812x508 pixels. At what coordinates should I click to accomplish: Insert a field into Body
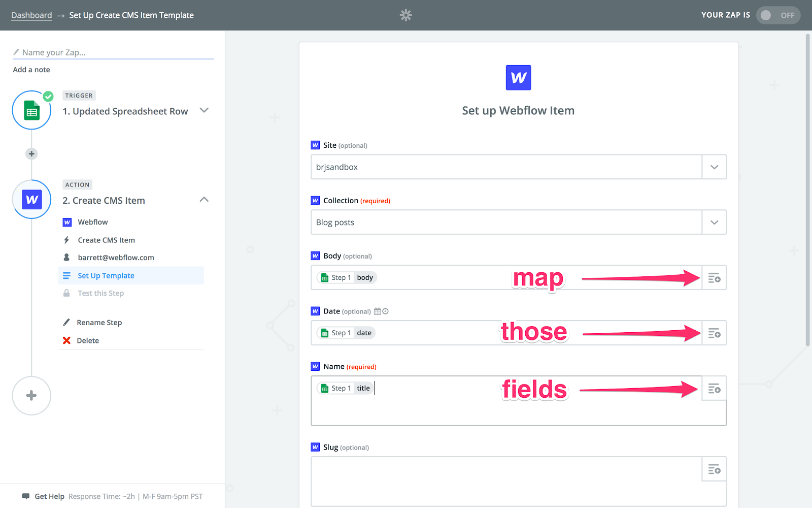click(x=714, y=278)
